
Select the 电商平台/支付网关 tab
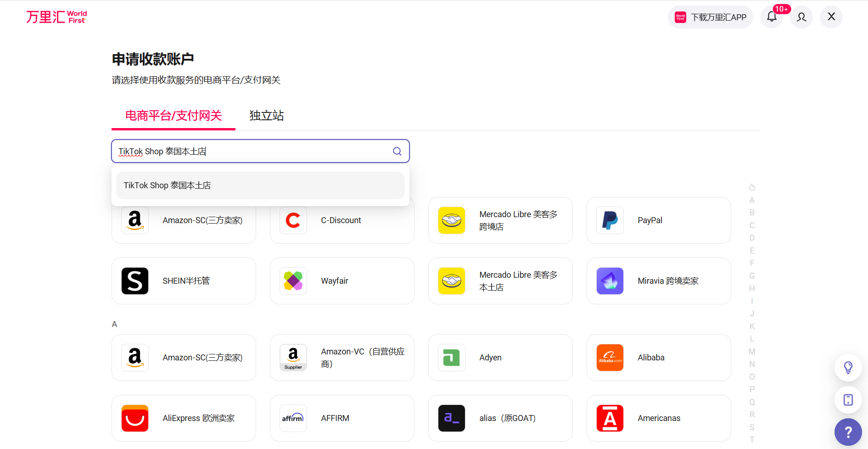coord(174,116)
